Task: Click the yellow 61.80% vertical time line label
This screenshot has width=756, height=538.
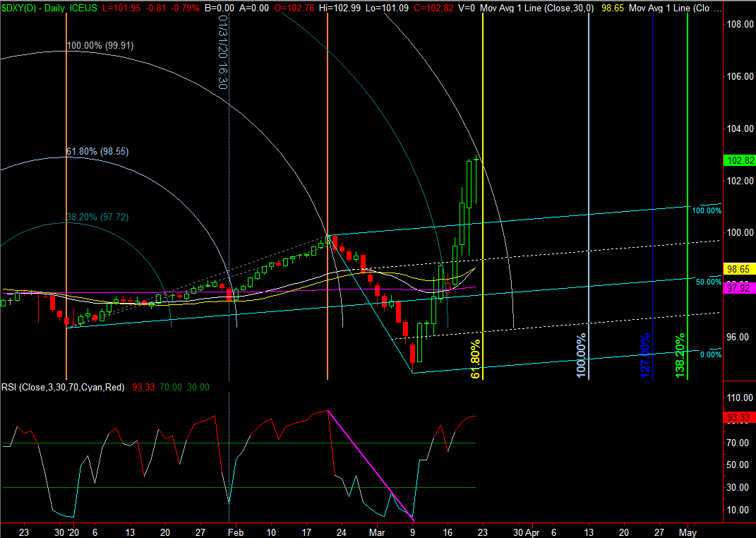Action: [x=476, y=359]
